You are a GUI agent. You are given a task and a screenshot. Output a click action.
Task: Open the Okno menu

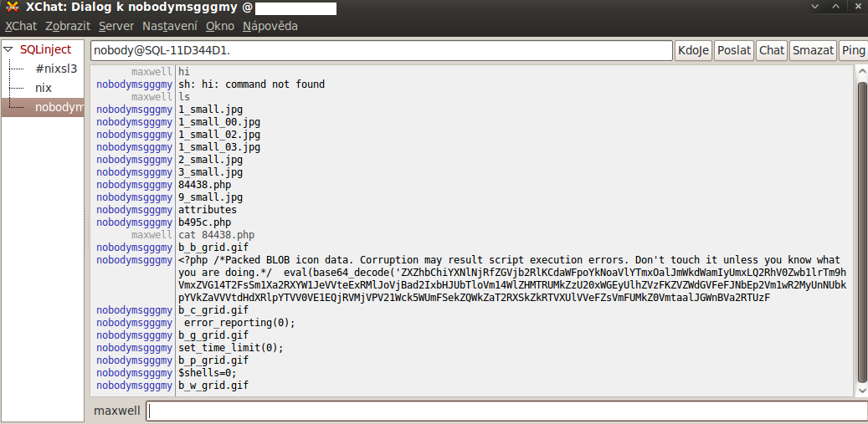pos(220,26)
